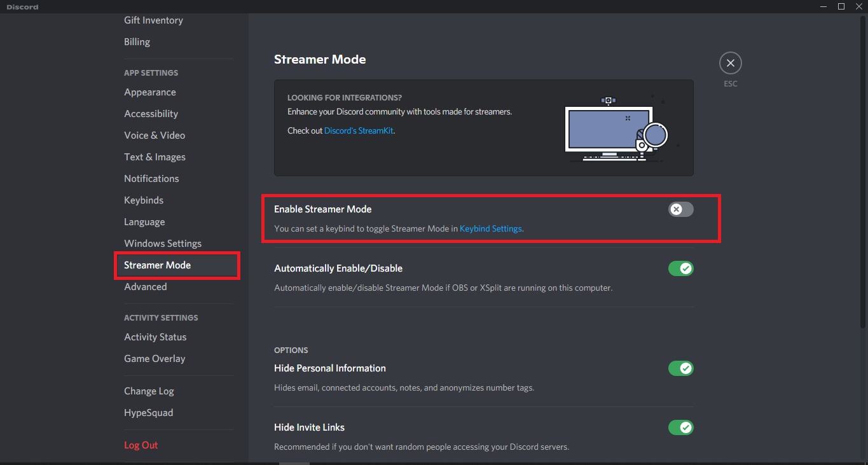Click the ACTIVITY SETTINGS section header

point(161,318)
